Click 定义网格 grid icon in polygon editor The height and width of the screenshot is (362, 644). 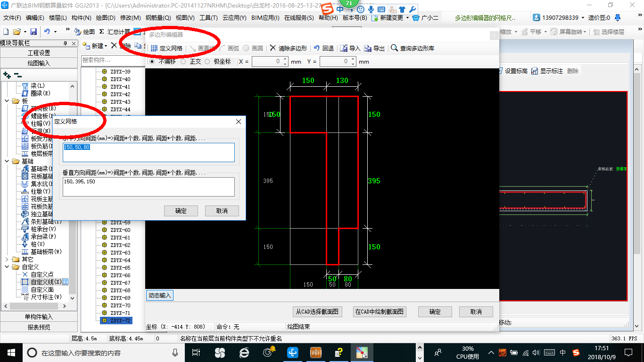[154, 48]
